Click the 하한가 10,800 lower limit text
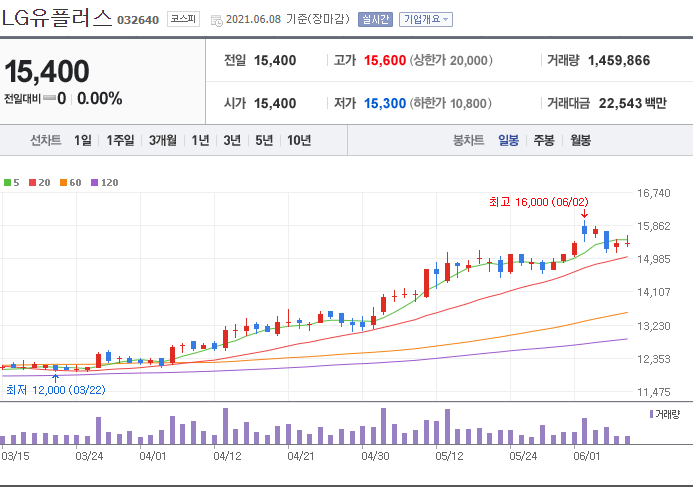Screen dimensions: 693x487 pos(451,103)
